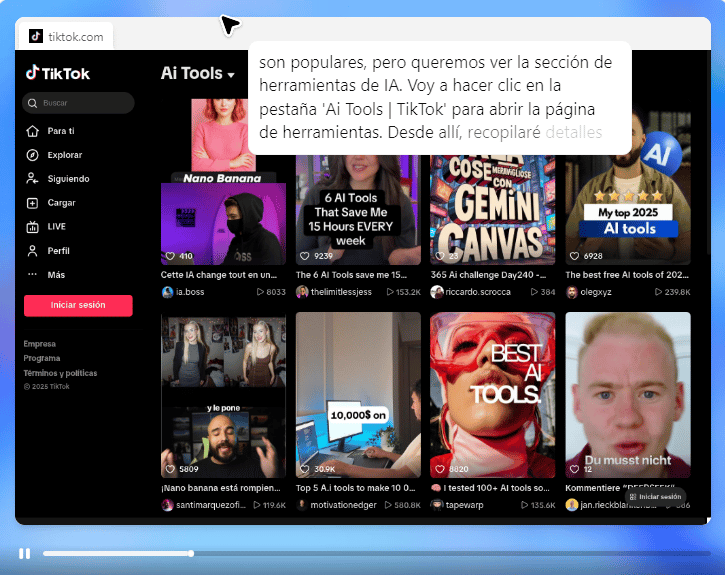Open santimarquezofi profile avatar
This screenshot has height=575, width=725.
tap(167, 505)
